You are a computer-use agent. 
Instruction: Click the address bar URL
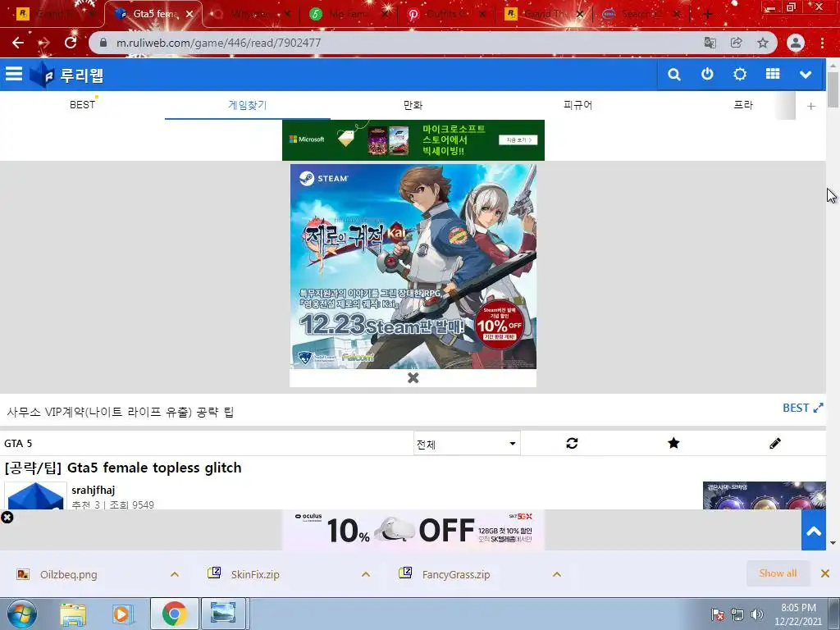pos(218,43)
